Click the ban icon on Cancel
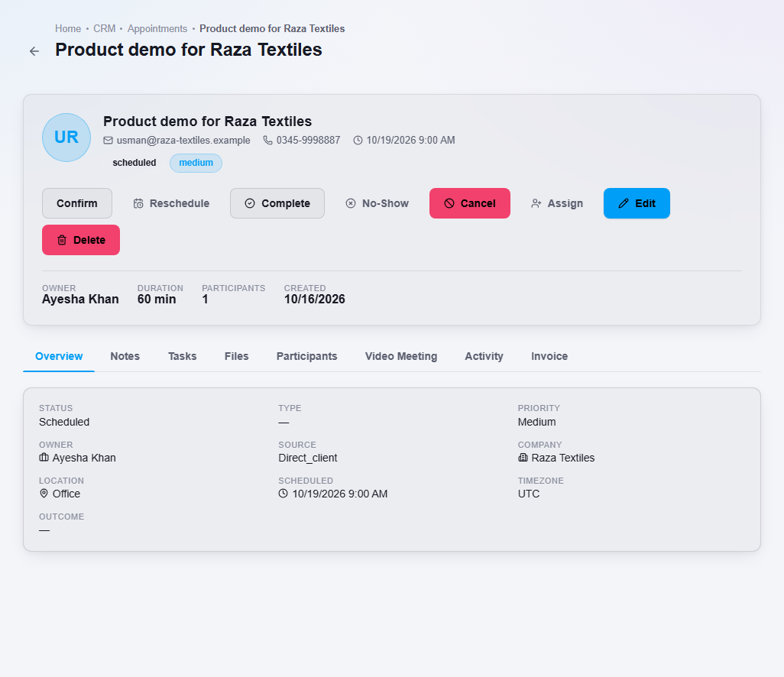 click(x=449, y=203)
